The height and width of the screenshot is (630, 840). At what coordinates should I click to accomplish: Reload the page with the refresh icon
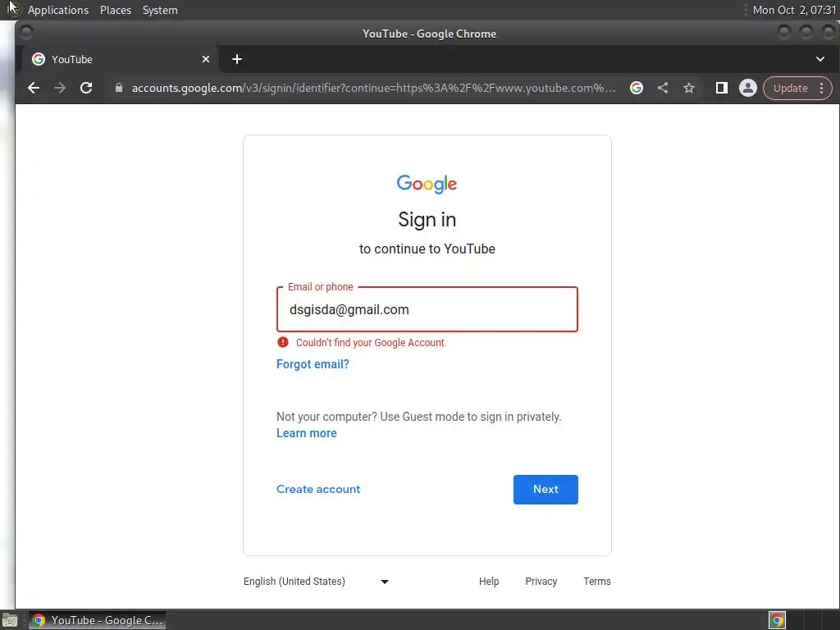86,88
